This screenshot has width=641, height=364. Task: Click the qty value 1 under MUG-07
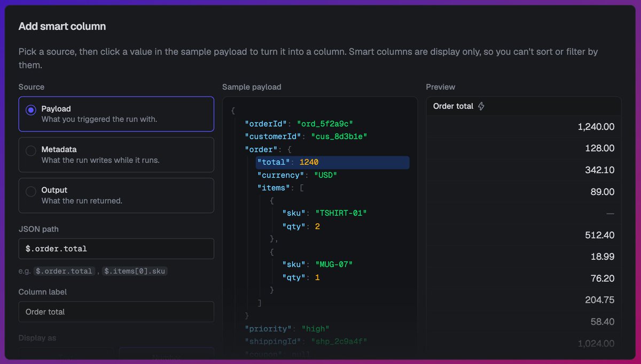point(317,278)
